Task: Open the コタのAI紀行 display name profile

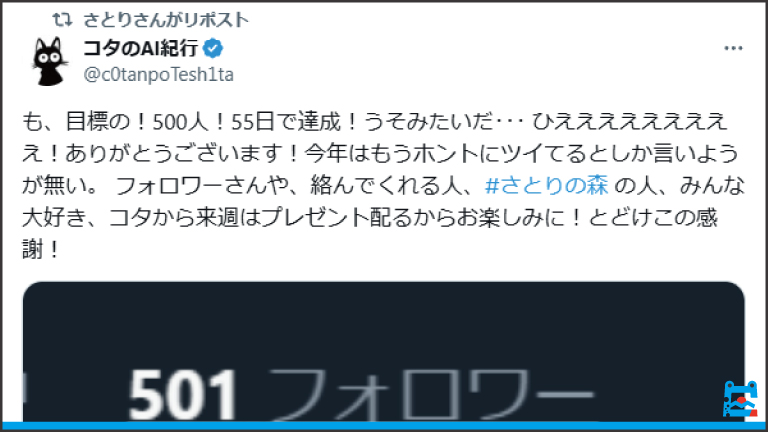Action: point(141,48)
